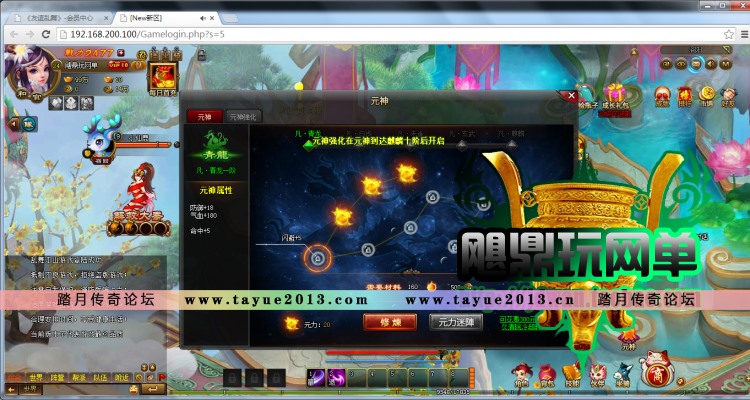Open the chat channel selector arrow
Image resolution: width=750 pixels, height=400 pixels.
coord(10,389)
